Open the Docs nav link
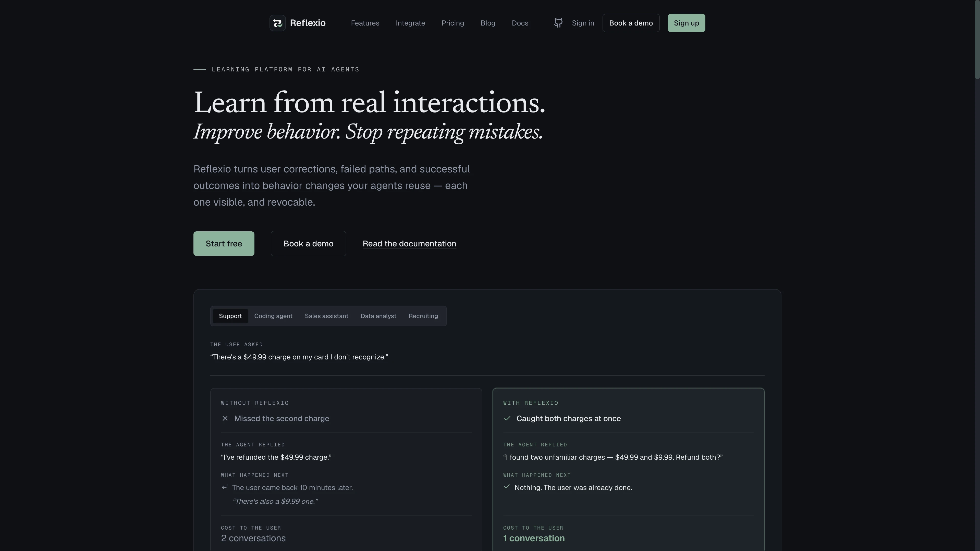The width and height of the screenshot is (980, 551). 520,23
